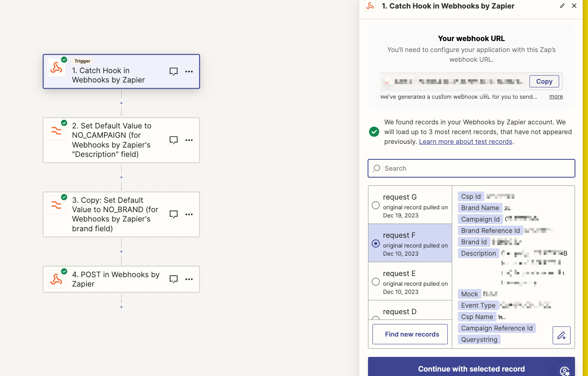Screen dimensions: 588x376
Task: Select request F radio button
Action: tap(376, 243)
